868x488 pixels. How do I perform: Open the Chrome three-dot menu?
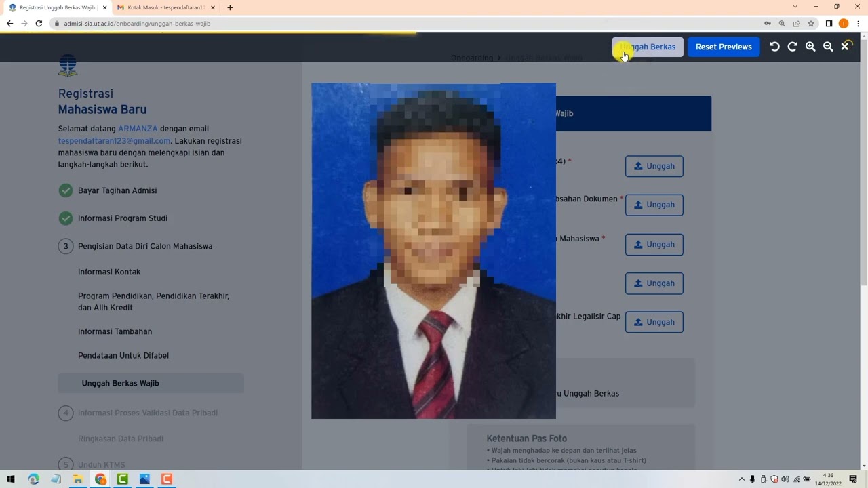pos(859,23)
